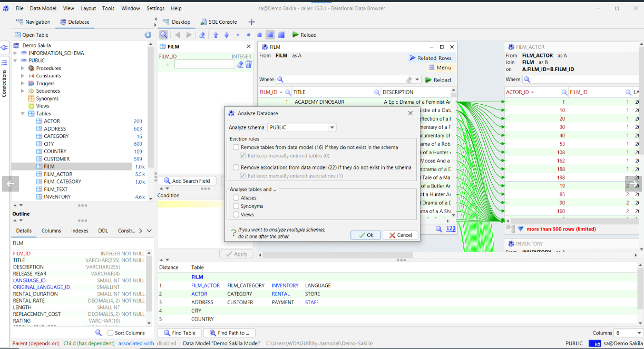The height and width of the screenshot is (349, 644).
Task: Click the blue up arrow toolbar icon
Action: click(216, 35)
